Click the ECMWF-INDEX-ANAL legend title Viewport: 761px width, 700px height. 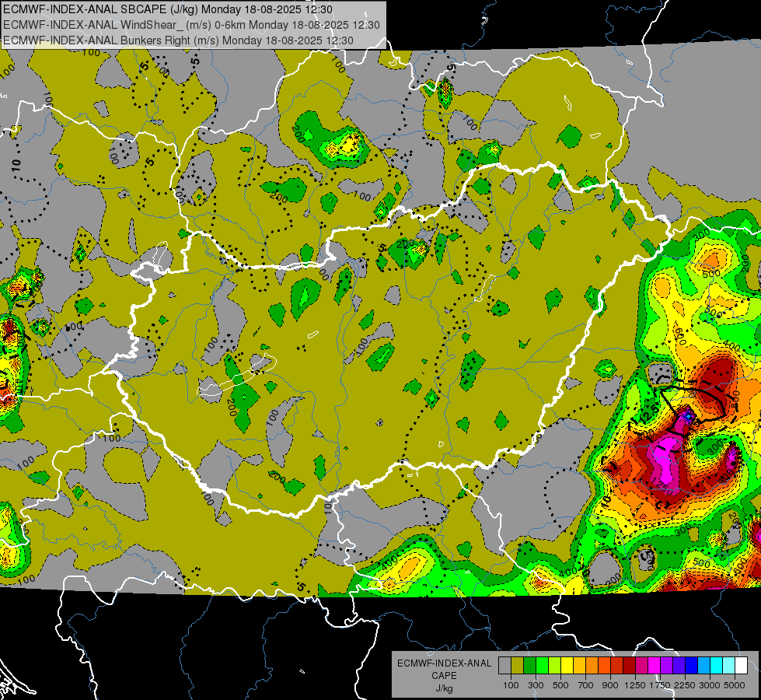(444, 663)
